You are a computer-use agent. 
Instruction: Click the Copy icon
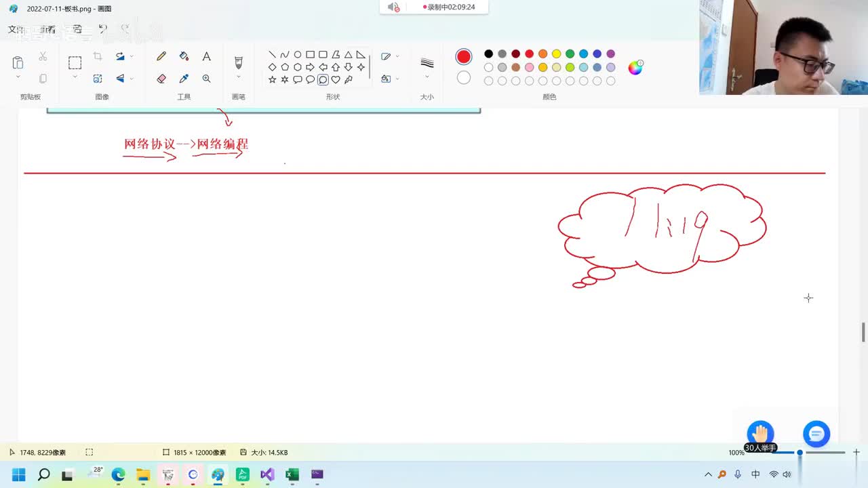point(43,79)
